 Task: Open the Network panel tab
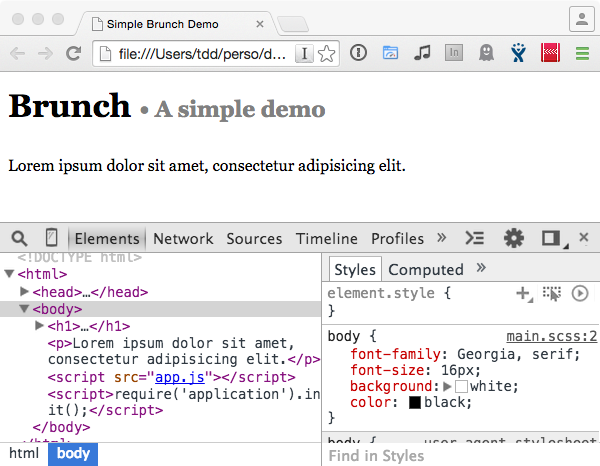point(183,239)
